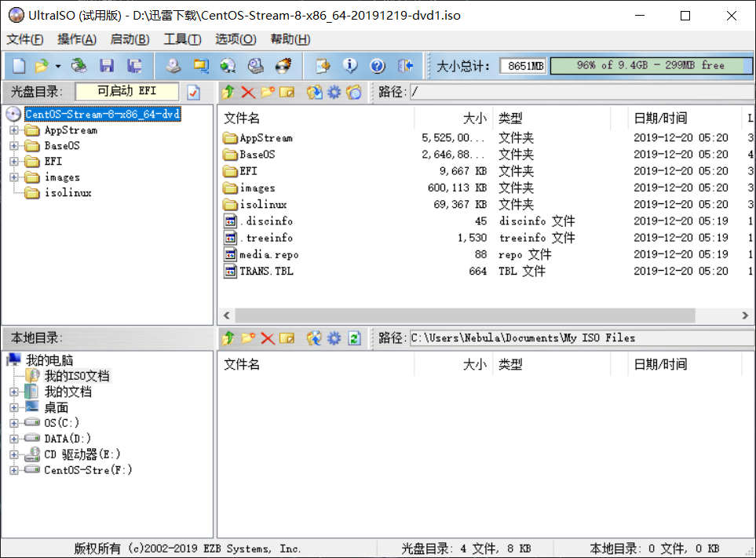756x558 pixels.
Task: Click the New blank-page toolbar icon
Action: (x=19, y=66)
